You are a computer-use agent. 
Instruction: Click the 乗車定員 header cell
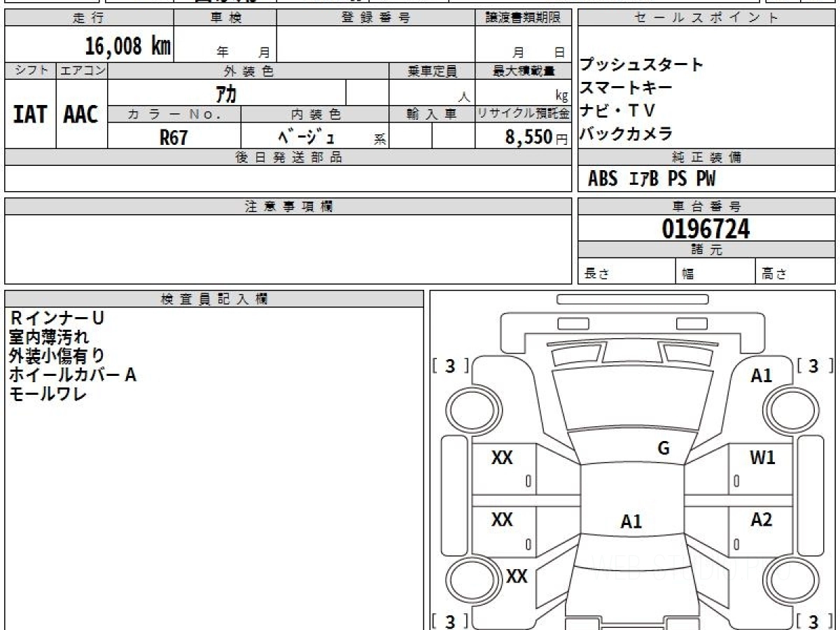pos(432,71)
